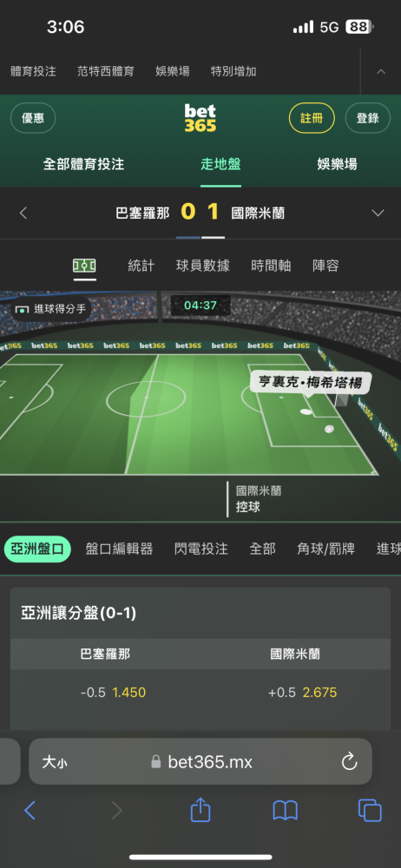Tap the 註冊 register button
The height and width of the screenshot is (868, 401).
(312, 118)
